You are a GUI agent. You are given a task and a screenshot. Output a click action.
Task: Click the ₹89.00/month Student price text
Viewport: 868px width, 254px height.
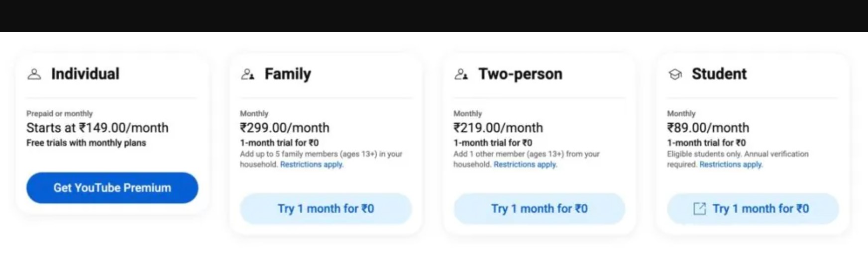tap(708, 128)
